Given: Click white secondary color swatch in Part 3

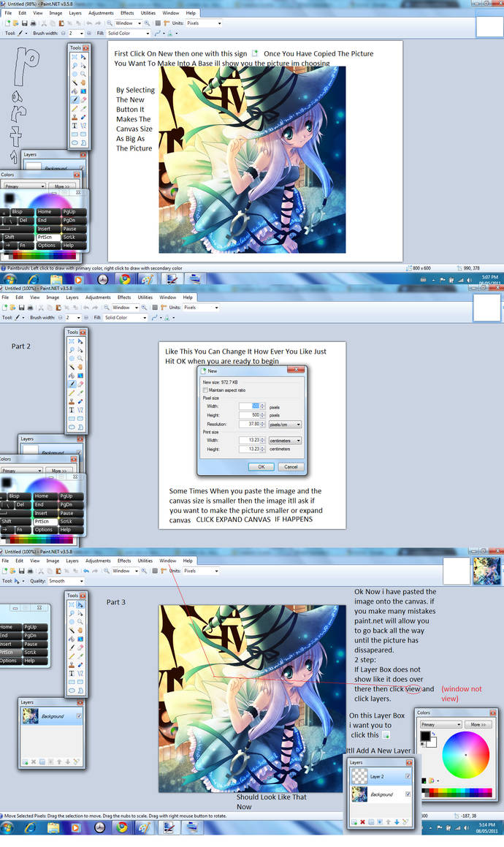Looking at the screenshot, I should pyautogui.click(x=433, y=744).
